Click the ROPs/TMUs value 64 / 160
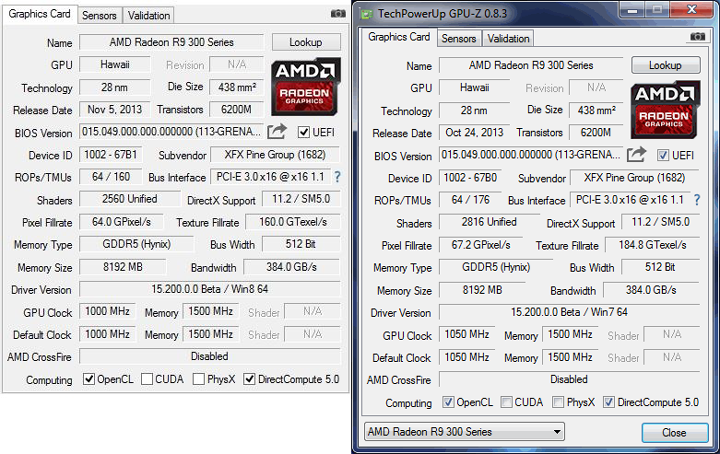 [x=111, y=177]
